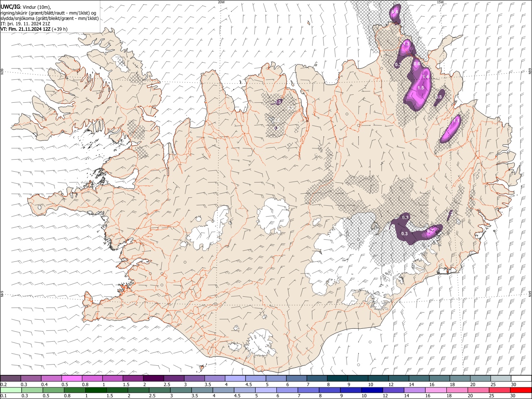
Task: Click the UWC/IG title text
Action: pyautogui.click(x=10, y=7)
